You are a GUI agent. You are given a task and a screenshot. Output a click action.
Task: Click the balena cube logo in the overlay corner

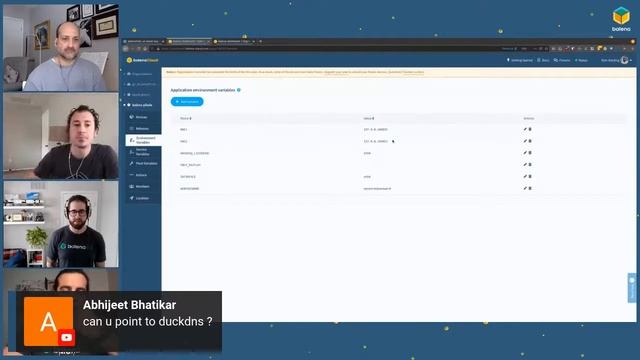tap(621, 19)
